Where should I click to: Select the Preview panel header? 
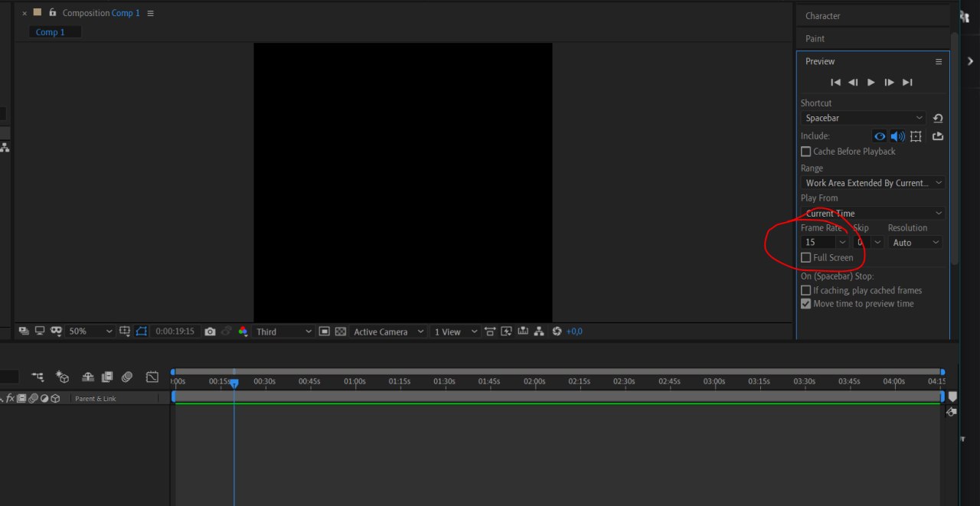tap(820, 61)
